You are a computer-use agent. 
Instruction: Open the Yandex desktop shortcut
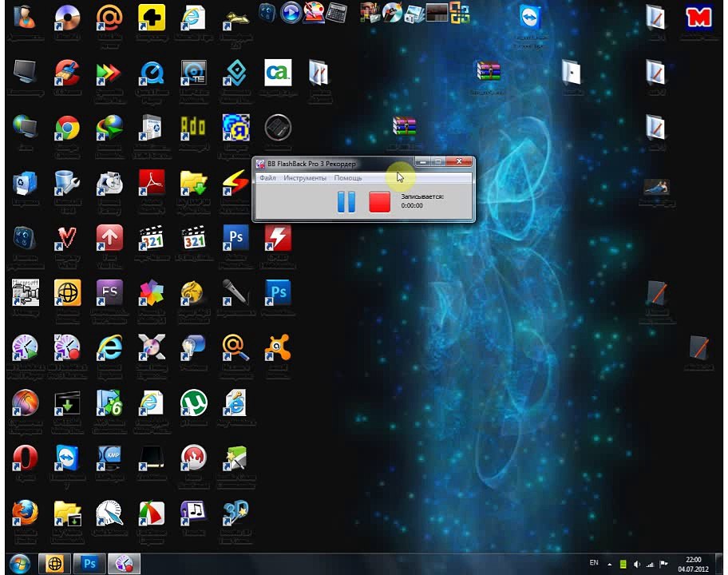pyautogui.click(x=235, y=129)
